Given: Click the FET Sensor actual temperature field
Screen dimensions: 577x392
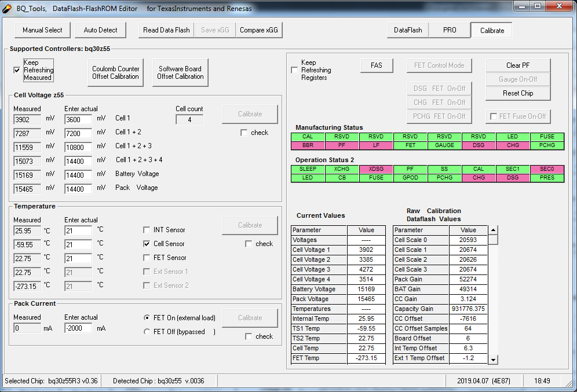Looking at the screenshot, I should [78, 259].
